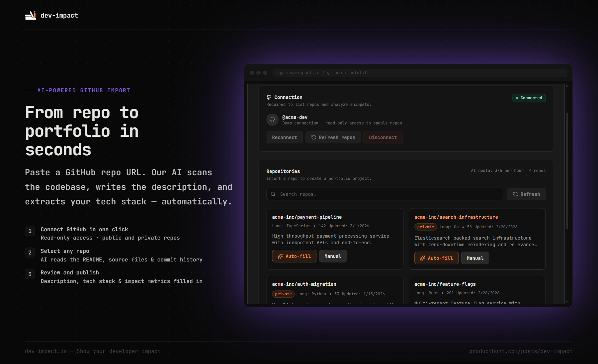Click private badge on search-infrastructure

coord(426,227)
